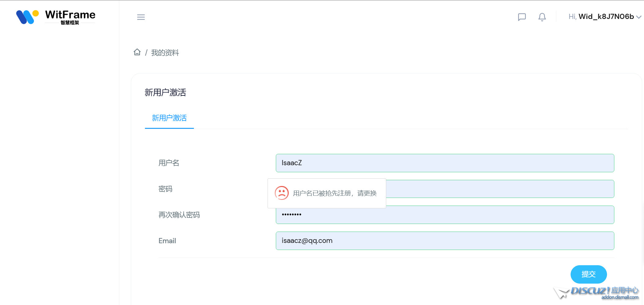Click the 我的资料 breadcrumb text

pyautogui.click(x=165, y=53)
